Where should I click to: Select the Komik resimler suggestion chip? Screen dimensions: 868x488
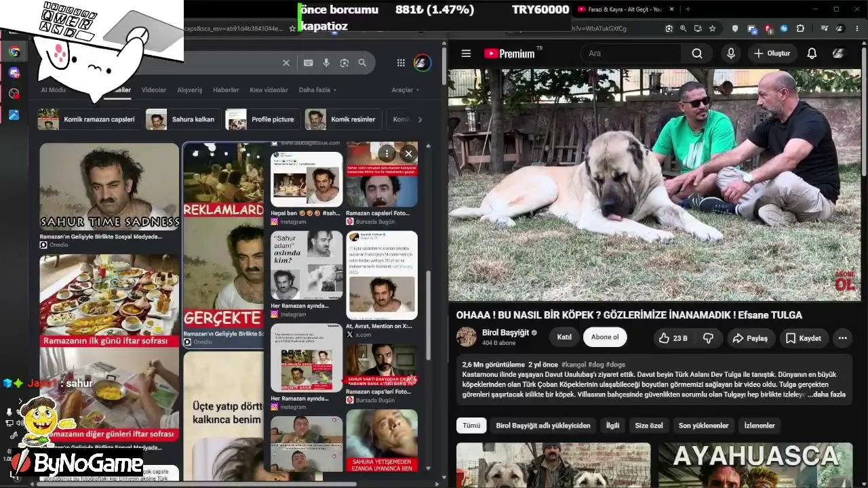[x=343, y=119]
